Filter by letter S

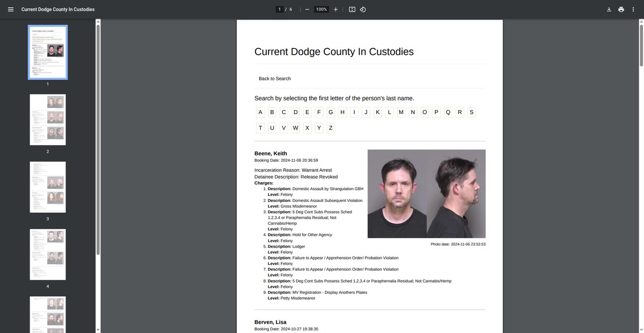[x=472, y=112]
